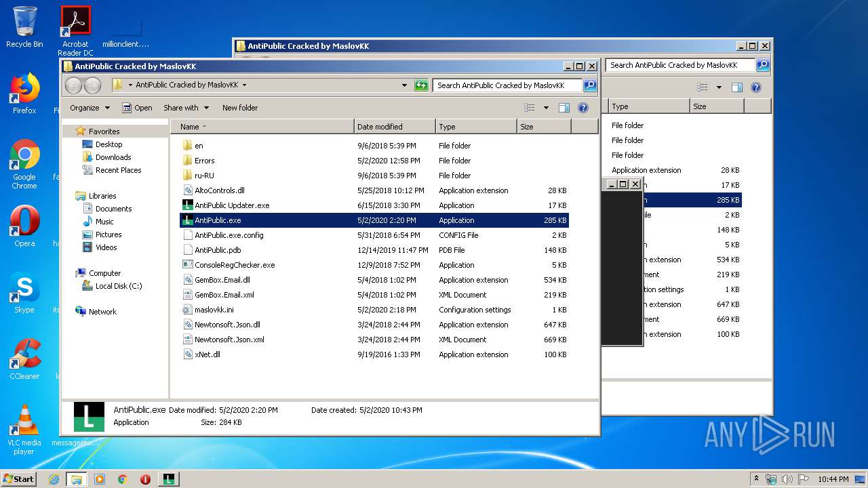Sort by Size column in front window

(544, 127)
